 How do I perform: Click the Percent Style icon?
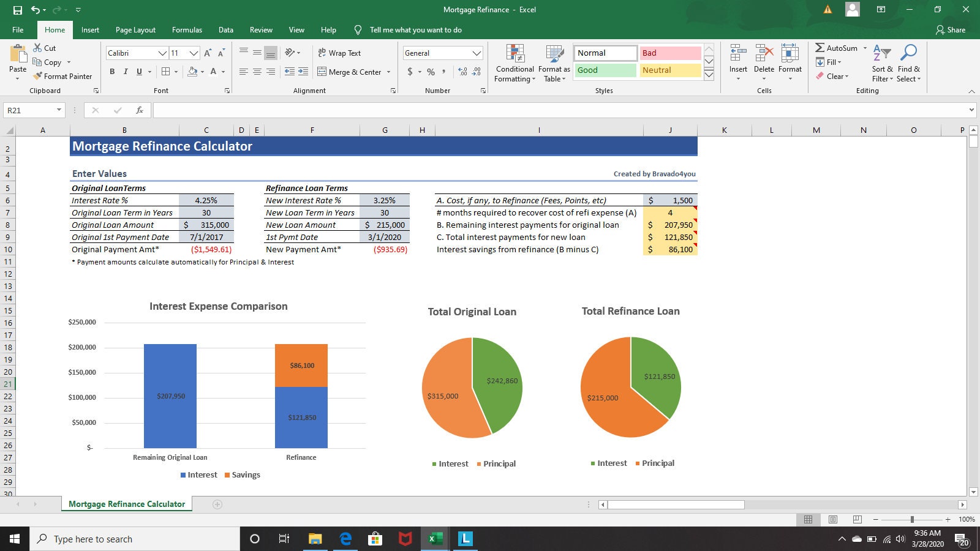point(431,72)
